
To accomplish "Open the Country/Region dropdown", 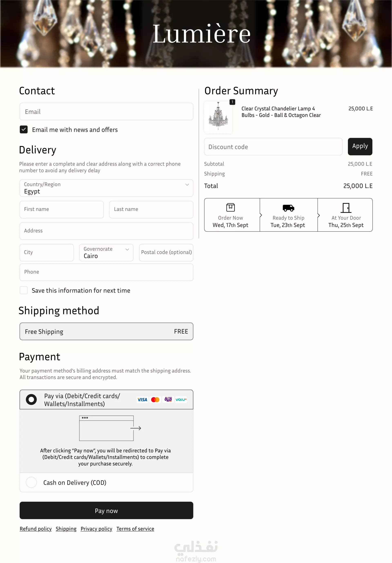I will [106, 188].
